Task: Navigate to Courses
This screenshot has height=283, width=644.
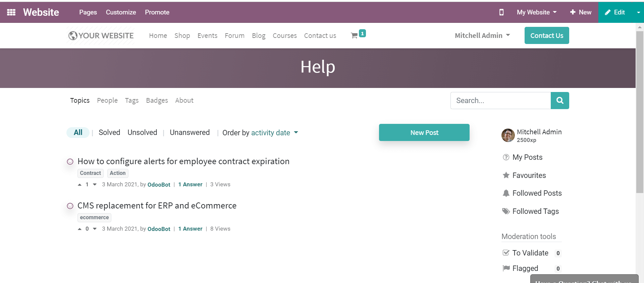Action: point(285,36)
